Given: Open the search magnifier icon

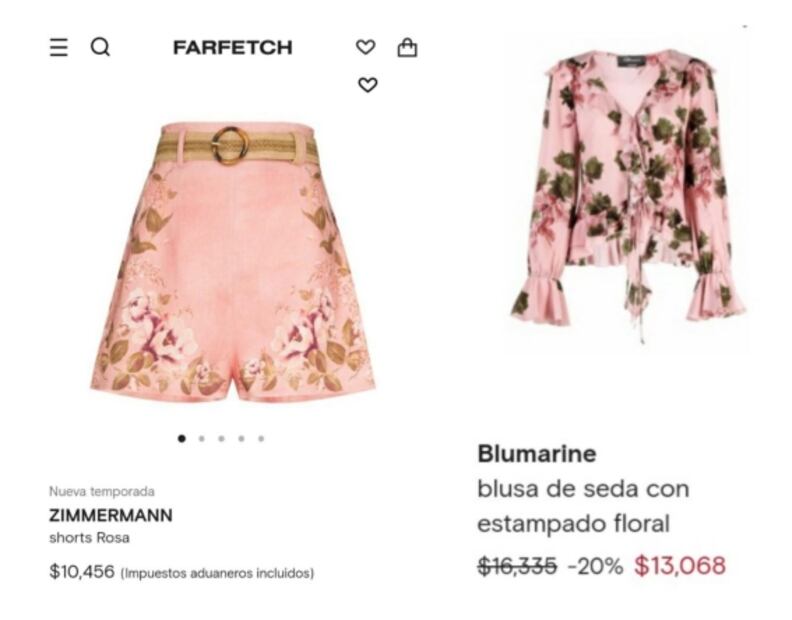Looking at the screenshot, I should 100,47.
